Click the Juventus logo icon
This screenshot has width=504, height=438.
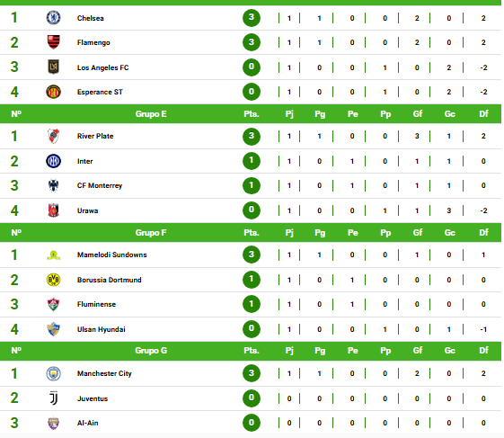click(53, 398)
